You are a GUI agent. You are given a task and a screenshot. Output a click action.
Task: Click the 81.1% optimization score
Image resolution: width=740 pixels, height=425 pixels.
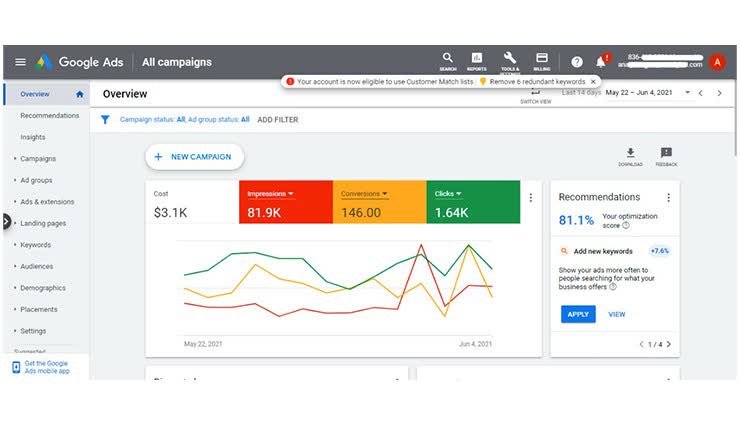576,220
